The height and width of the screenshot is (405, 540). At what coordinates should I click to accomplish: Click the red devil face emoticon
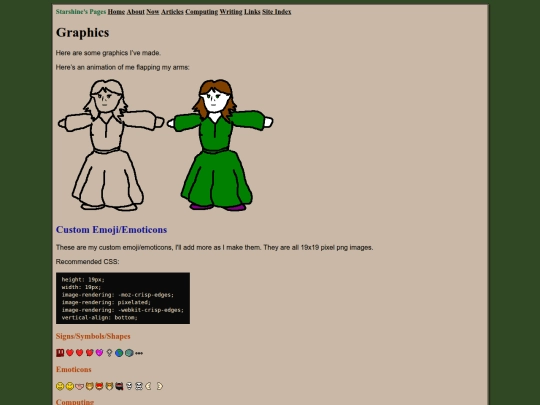click(100, 386)
